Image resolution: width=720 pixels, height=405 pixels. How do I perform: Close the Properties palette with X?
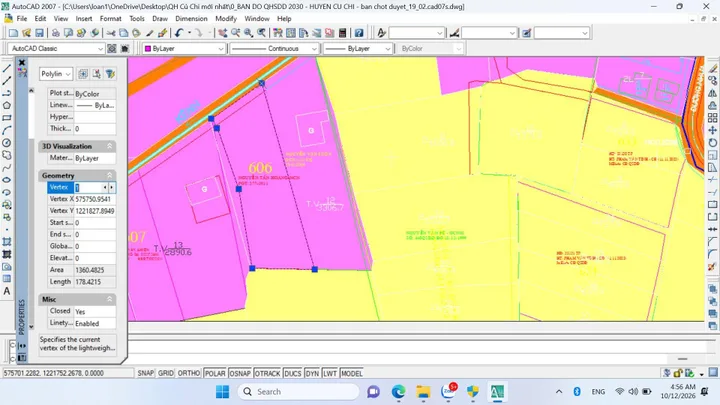pos(22,62)
